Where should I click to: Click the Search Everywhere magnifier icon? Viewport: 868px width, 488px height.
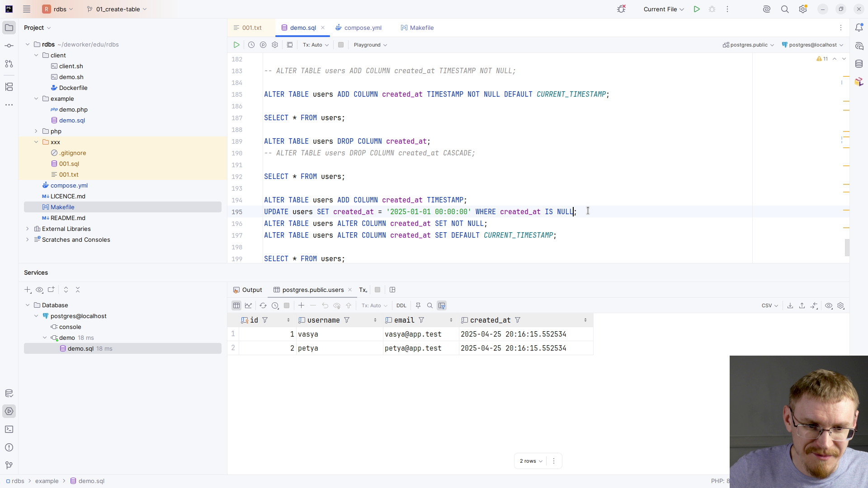(785, 9)
